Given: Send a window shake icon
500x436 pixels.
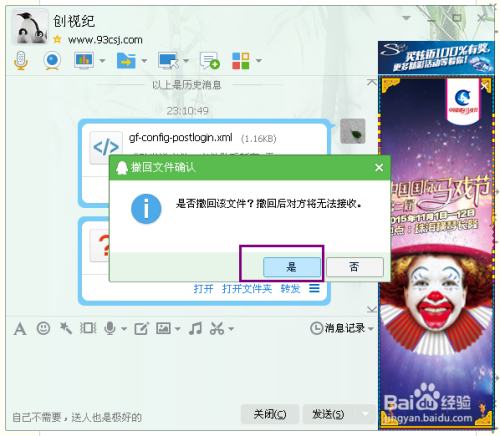Looking at the screenshot, I should (x=88, y=328).
